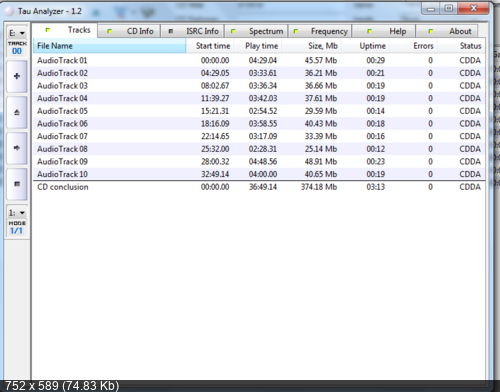Click the 45.57 Mb size cell

click(321, 60)
